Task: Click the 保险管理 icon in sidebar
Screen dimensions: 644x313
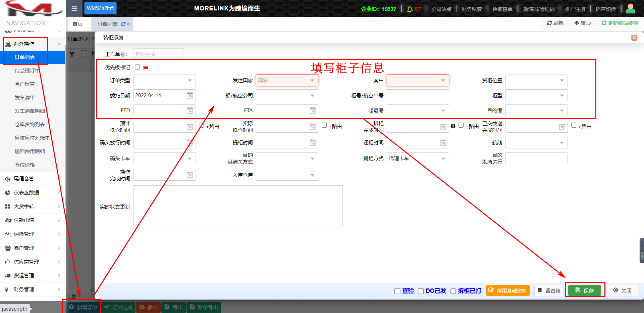Action: point(8,234)
